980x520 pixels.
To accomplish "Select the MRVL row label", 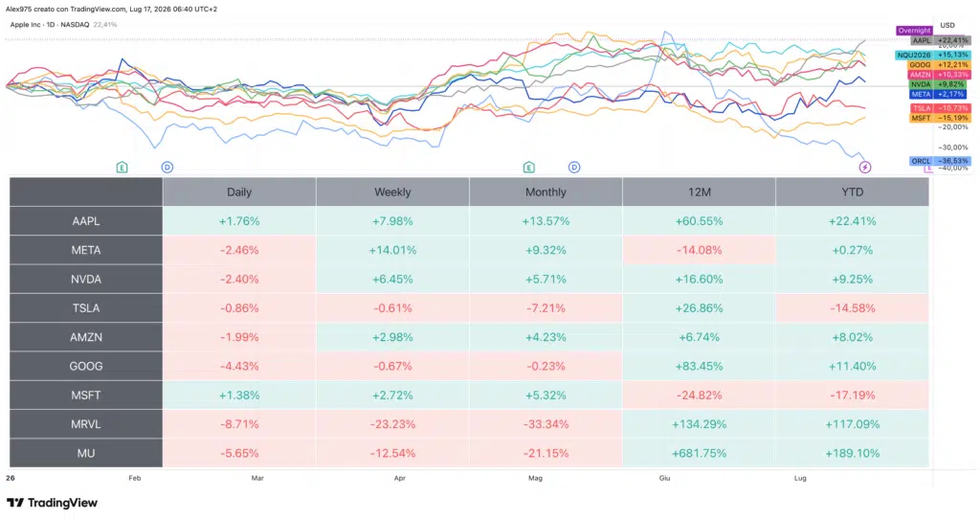I will pos(85,424).
